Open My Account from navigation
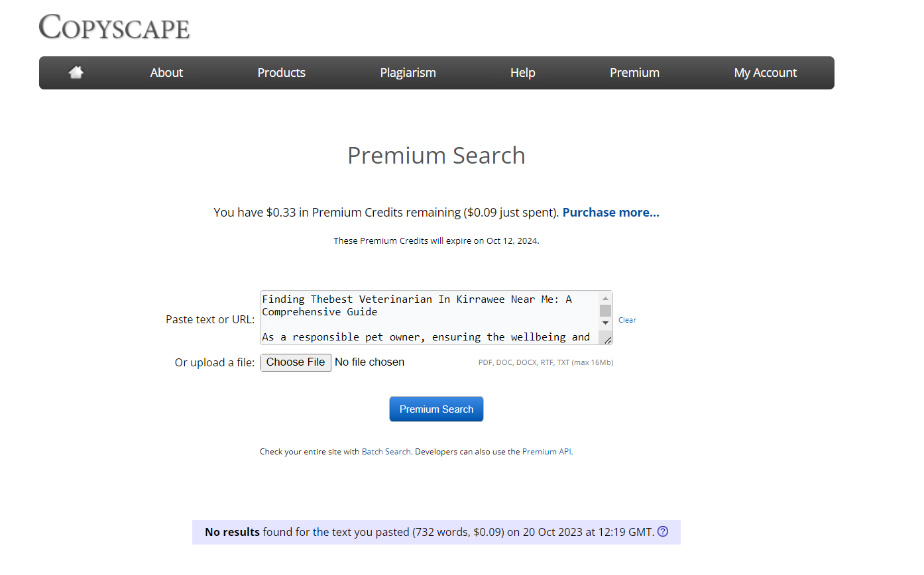The width and height of the screenshot is (924, 575). click(765, 73)
